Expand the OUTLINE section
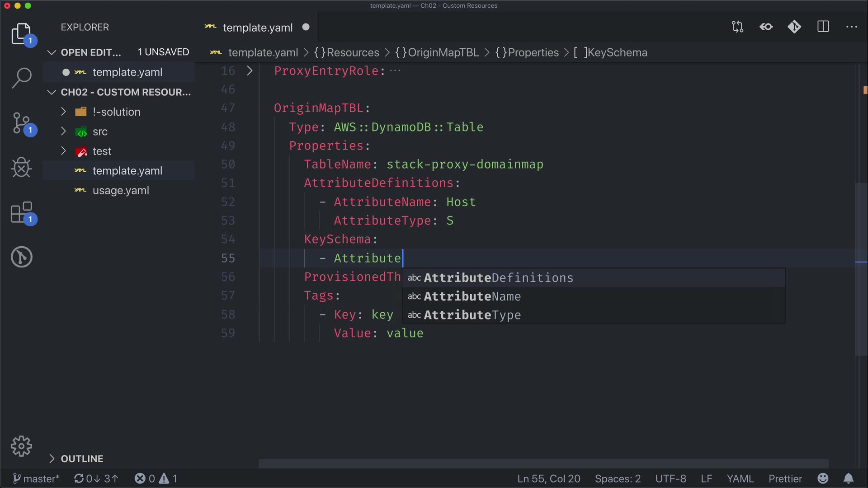 point(52,459)
